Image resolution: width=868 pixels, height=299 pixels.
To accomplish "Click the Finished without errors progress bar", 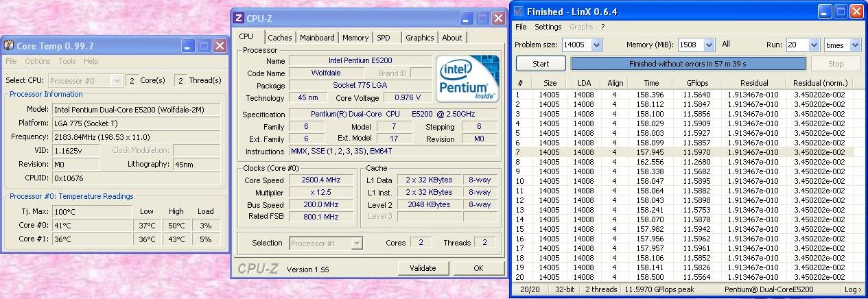I will [x=688, y=64].
